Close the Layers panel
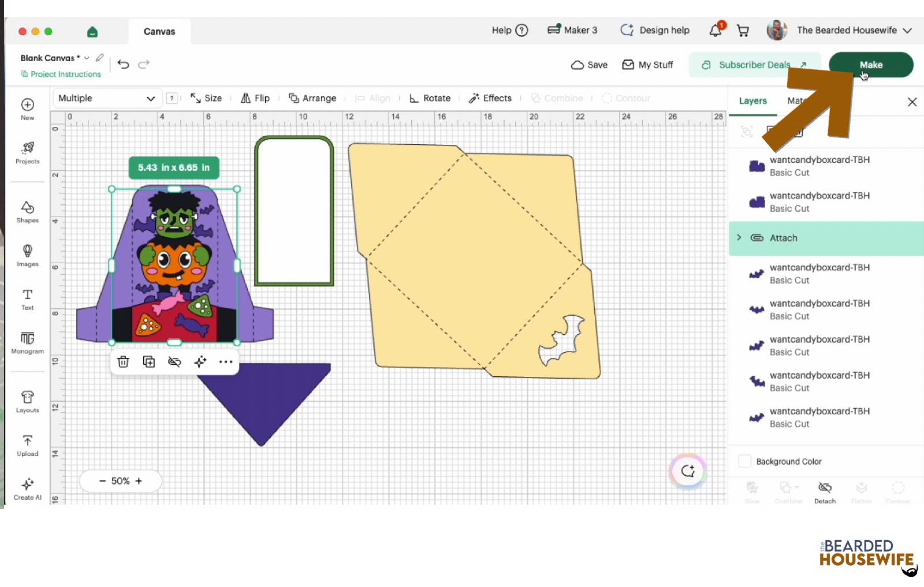 click(912, 102)
